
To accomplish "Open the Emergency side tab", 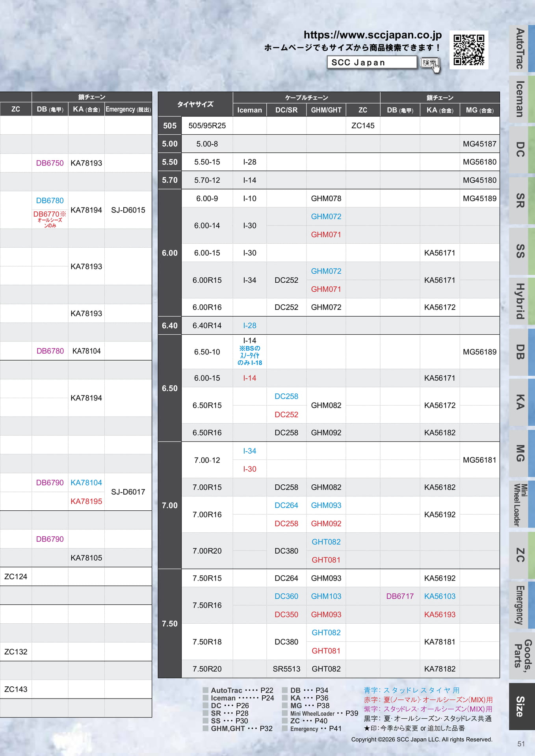I will point(522,605).
